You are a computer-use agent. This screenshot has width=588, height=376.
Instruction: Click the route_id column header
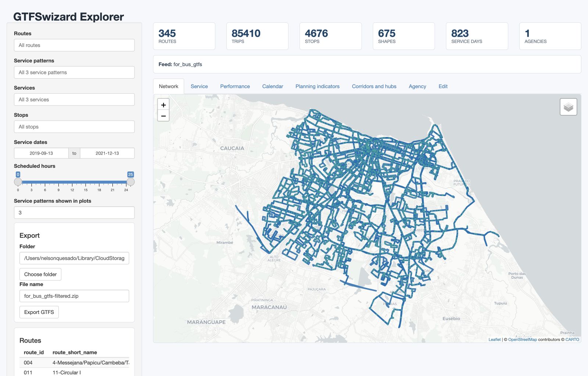click(x=34, y=352)
